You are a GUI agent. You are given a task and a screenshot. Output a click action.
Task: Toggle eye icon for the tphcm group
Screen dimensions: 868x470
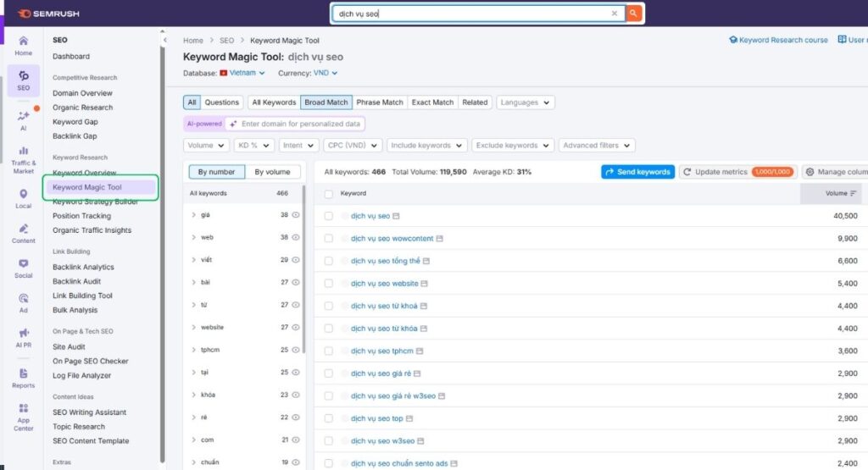(296, 350)
